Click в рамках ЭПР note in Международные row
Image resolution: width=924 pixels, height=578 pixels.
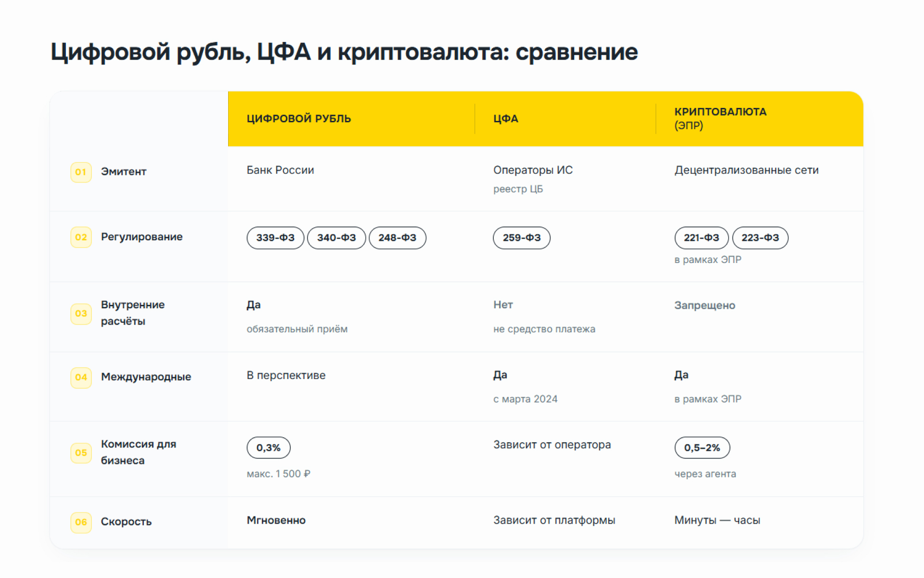pos(708,399)
